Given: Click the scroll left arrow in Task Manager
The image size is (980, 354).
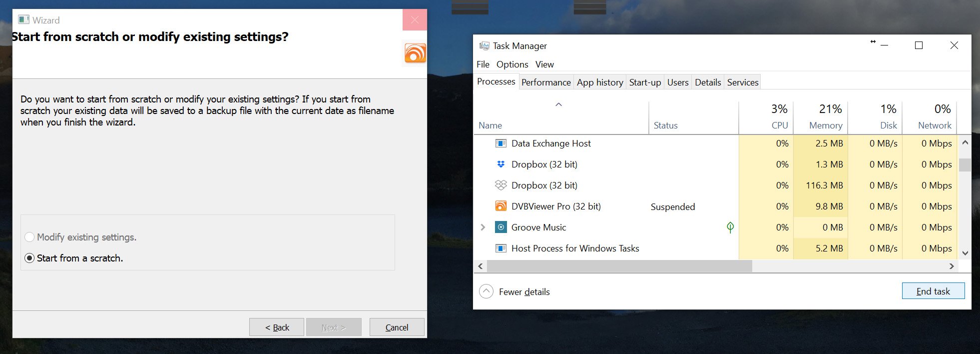Looking at the screenshot, I should 481,266.
